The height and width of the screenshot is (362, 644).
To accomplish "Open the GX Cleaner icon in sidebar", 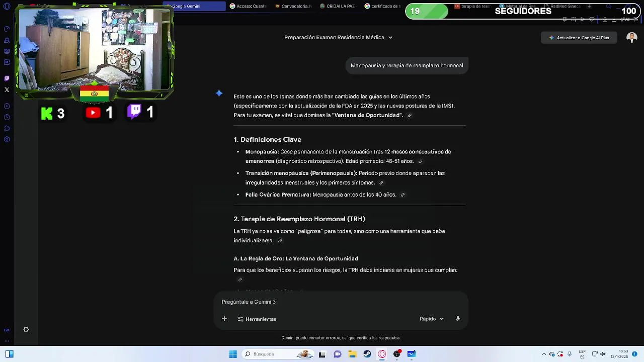I will pyautogui.click(x=7, y=40).
